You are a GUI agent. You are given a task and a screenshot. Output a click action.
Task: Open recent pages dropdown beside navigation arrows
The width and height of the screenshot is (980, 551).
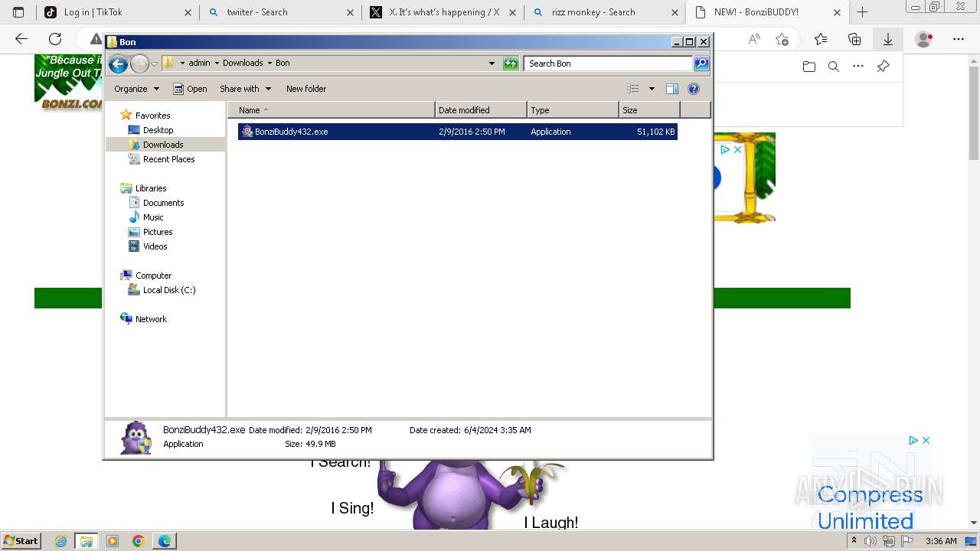tap(154, 64)
